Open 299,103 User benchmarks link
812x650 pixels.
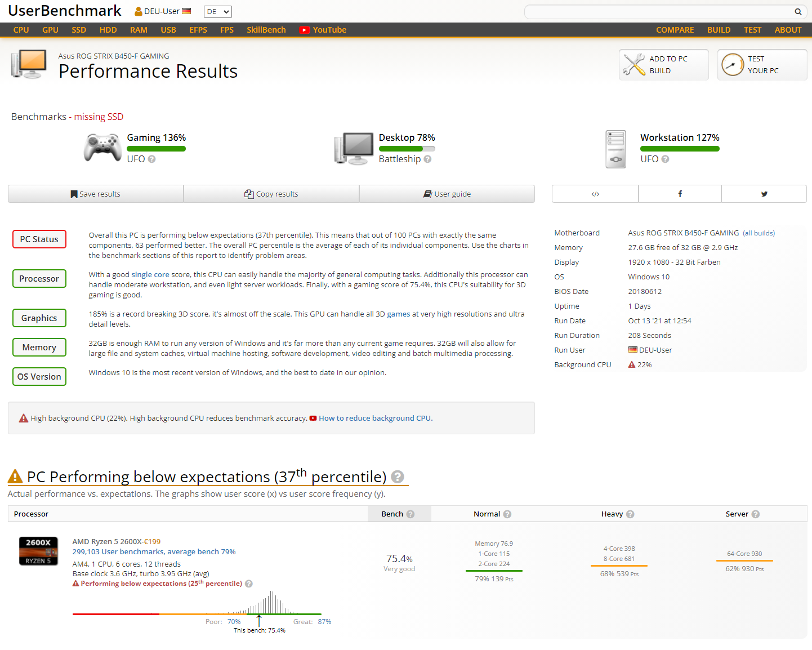tap(154, 552)
